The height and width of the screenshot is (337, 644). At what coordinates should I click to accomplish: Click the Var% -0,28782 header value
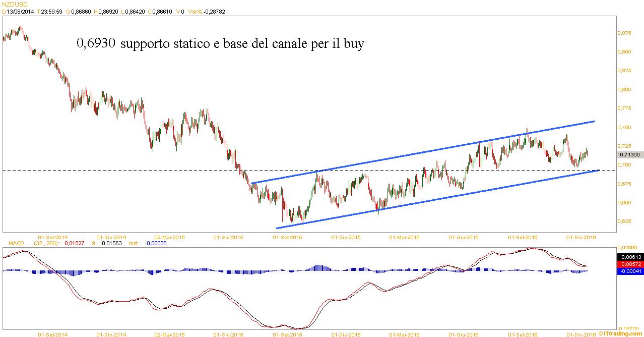(206, 12)
